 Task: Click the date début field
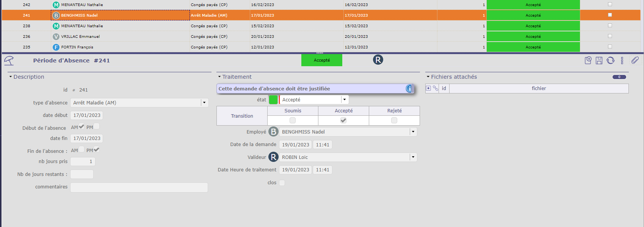point(87,115)
